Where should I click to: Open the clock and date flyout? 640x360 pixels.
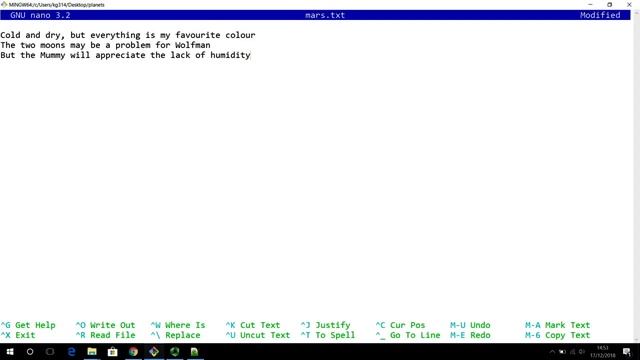602,351
